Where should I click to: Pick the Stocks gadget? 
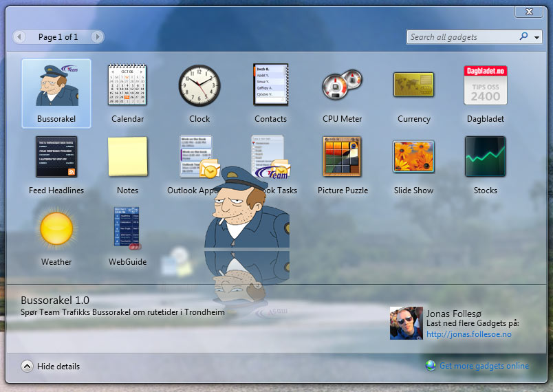pyautogui.click(x=486, y=157)
